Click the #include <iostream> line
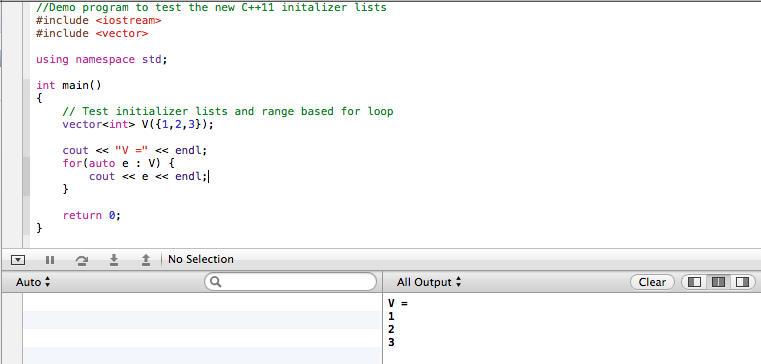The image size is (761, 364). [x=99, y=20]
